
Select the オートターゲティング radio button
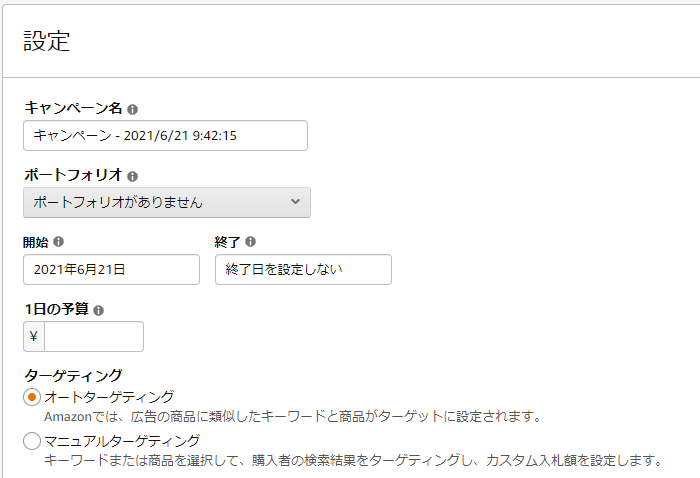[32, 397]
